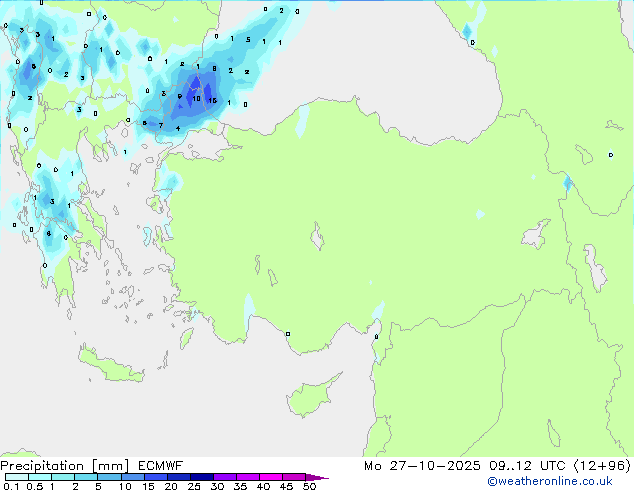Pick the 1–2 mm legend color box

pos(63,477)
